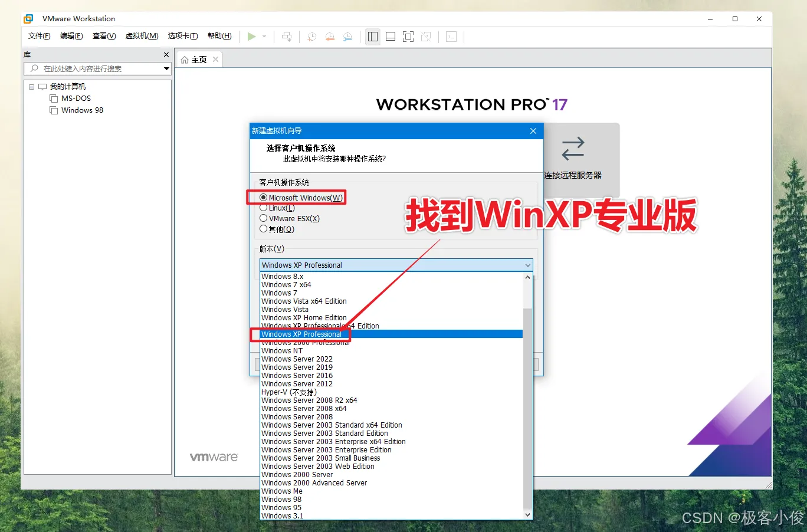
Task: Choose Windows Me from the list
Action: [392, 491]
